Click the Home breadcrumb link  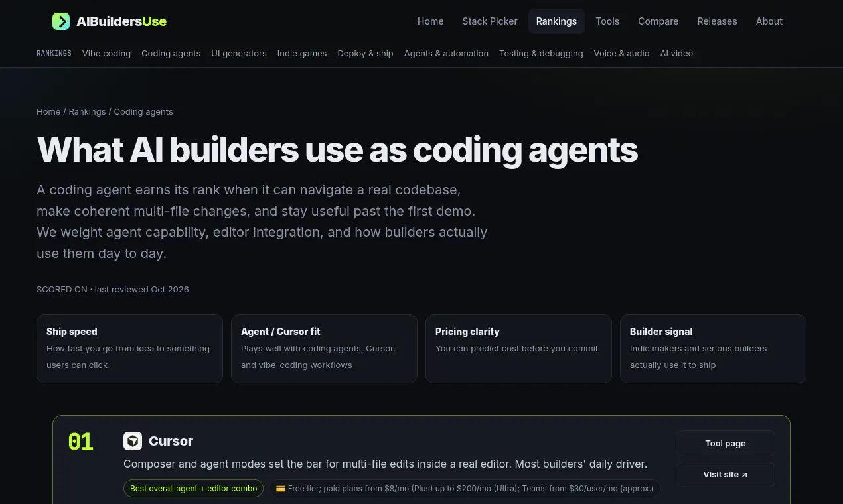tap(48, 112)
